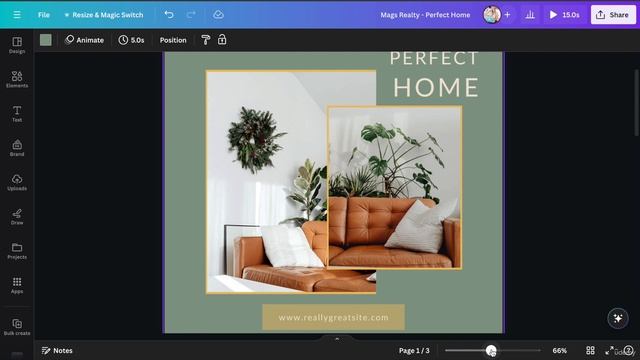Redo the last action

(191, 15)
